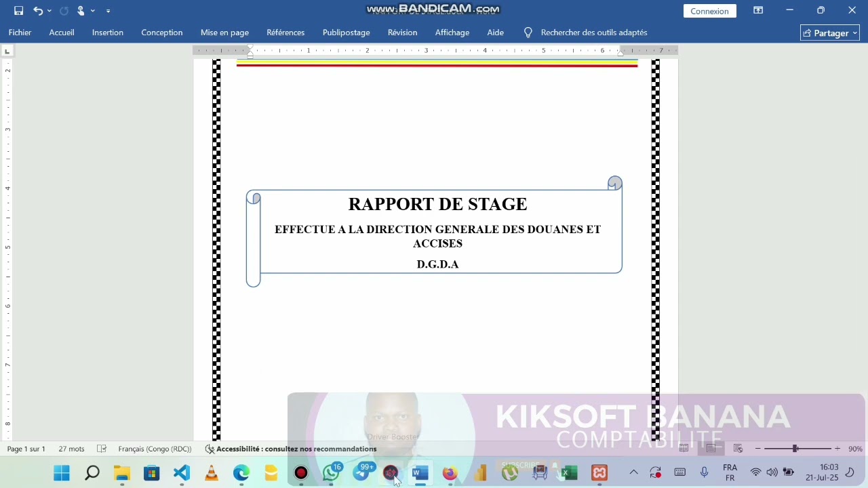Focus the Rechercher des outils adaptés field
This screenshot has height=488, width=868.
tap(594, 33)
